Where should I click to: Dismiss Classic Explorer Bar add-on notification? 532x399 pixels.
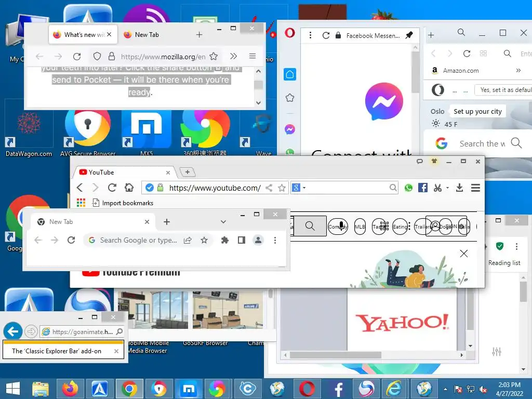pos(116,352)
